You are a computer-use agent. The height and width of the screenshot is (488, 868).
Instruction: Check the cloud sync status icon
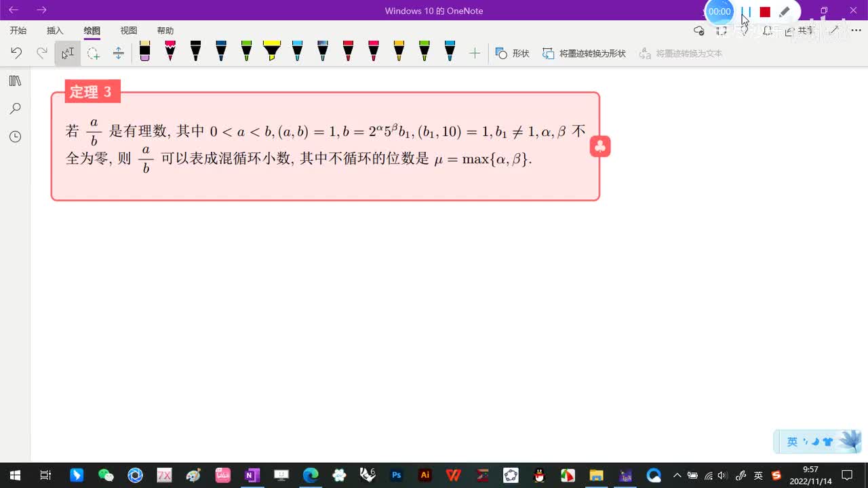tap(699, 30)
